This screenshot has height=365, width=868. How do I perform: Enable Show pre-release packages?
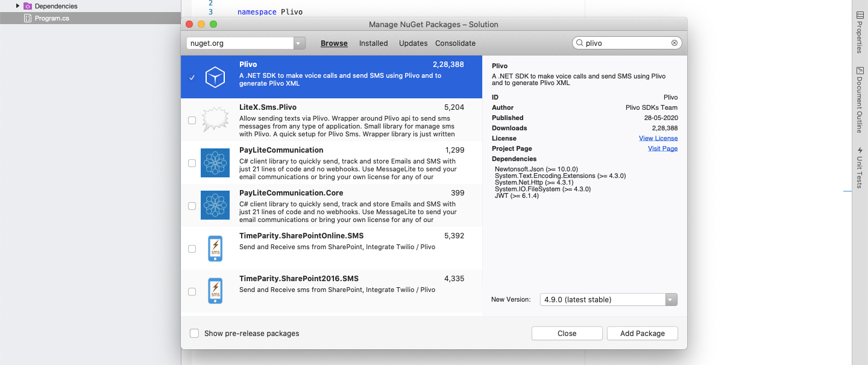(194, 333)
